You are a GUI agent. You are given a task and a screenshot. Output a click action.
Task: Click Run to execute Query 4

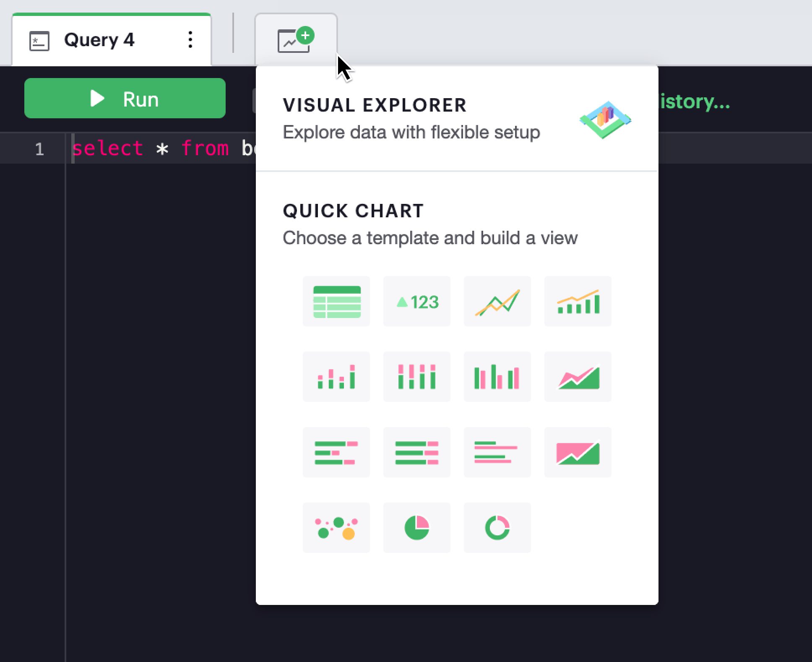(125, 99)
